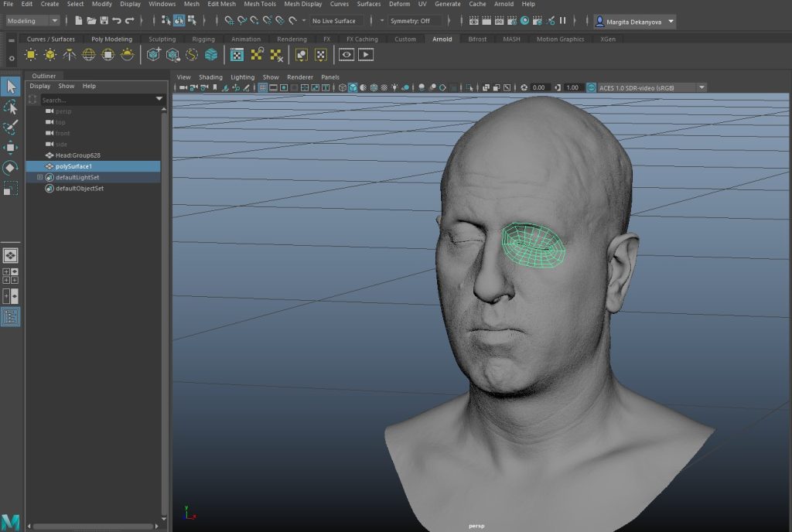This screenshot has width=792, height=532.
Task: Open the Arnold menu in the menu bar
Action: [x=504, y=4]
